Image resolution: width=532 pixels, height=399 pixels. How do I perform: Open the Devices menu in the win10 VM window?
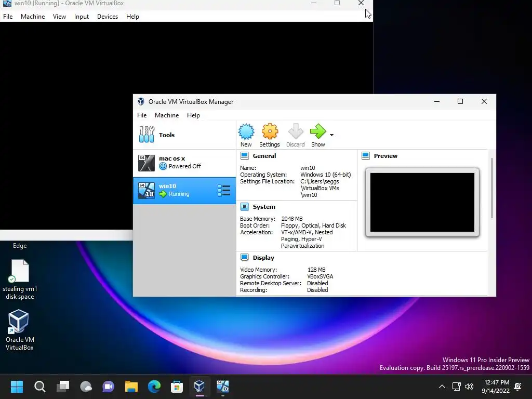[108, 16]
